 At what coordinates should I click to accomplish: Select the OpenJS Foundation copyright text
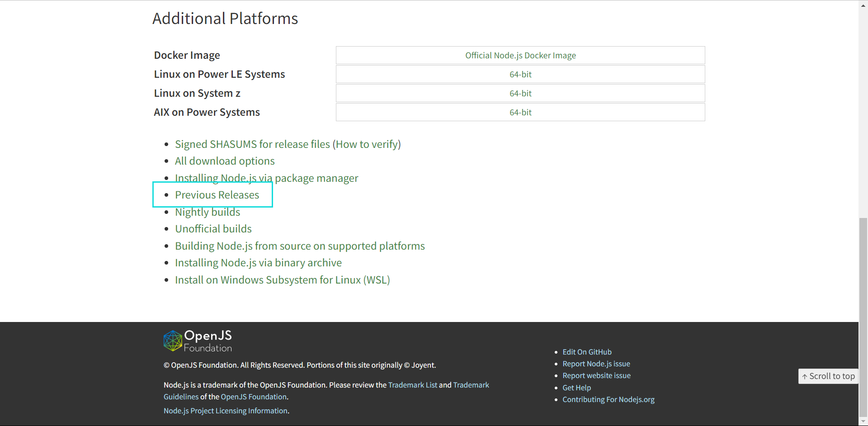tap(300, 365)
